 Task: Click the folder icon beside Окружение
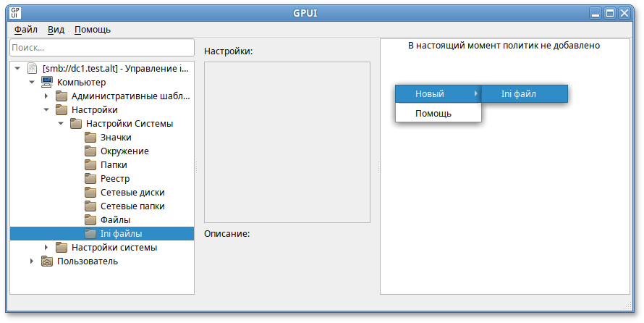(x=90, y=151)
